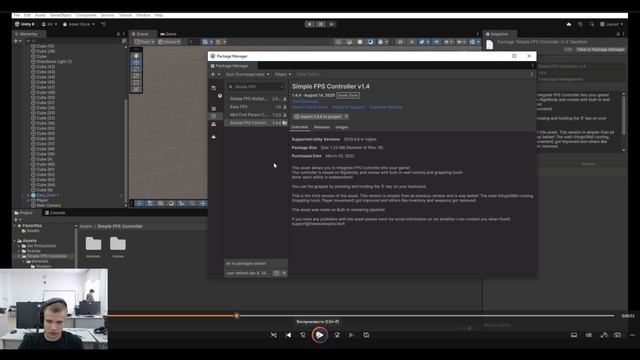
Task: Select the Easy FPS package row
Action: 257,107
